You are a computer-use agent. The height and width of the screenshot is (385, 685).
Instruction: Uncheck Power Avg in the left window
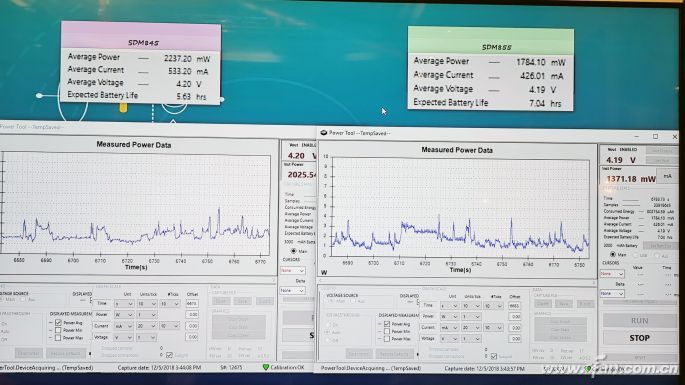(x=59, y=323)
